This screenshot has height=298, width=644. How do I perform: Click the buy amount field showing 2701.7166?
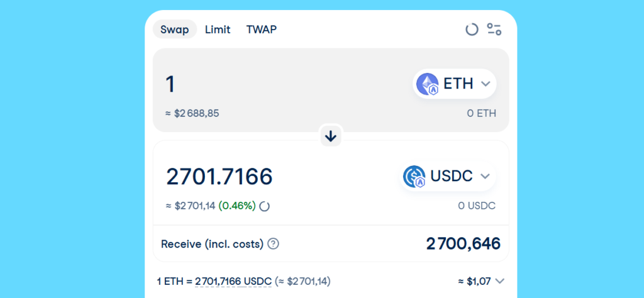coord(219,177)
